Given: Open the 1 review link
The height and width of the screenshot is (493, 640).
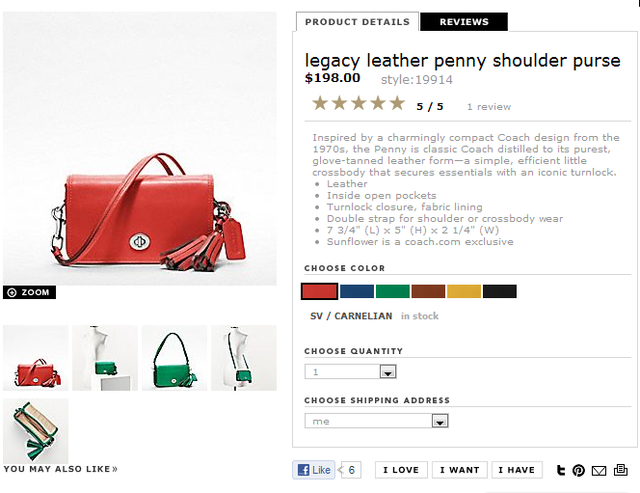Looking at the screenshot, I should point(489,107).
